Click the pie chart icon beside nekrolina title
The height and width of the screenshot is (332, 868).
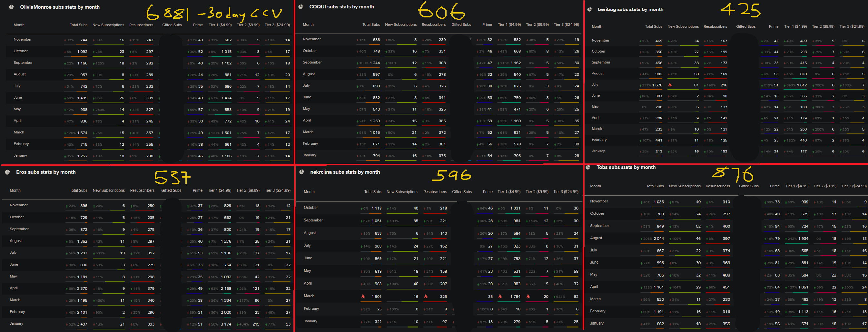(302, 172)
